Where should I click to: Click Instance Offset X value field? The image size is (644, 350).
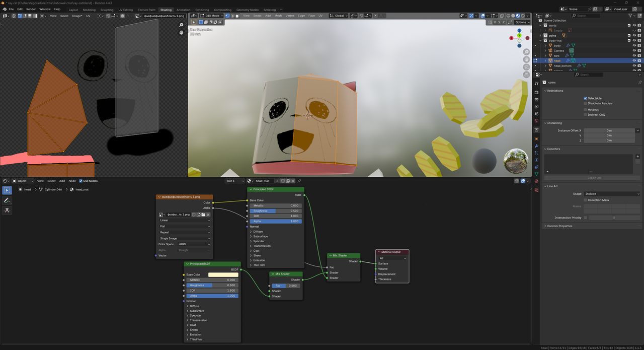point(609,130)
